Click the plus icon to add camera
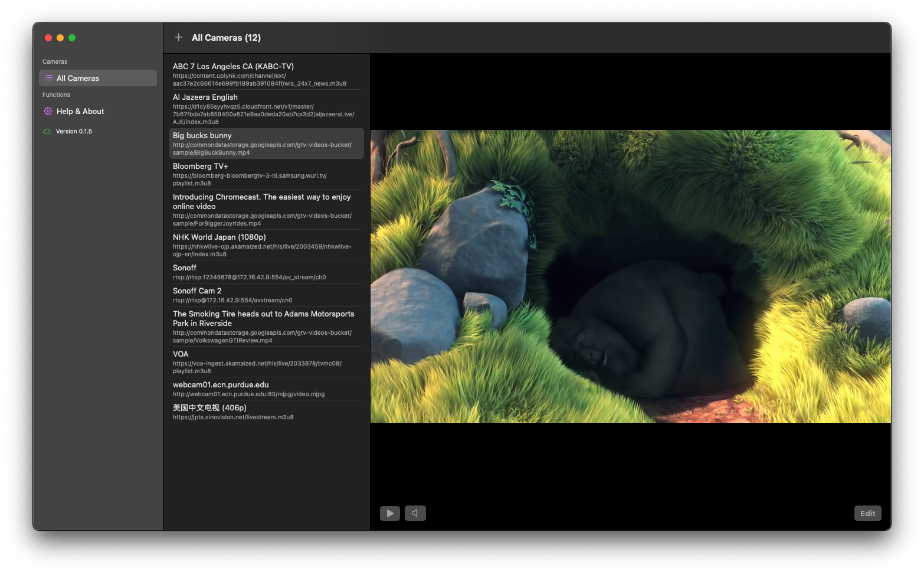Viewport: 924px width, 574px height. tap(178, 37)
